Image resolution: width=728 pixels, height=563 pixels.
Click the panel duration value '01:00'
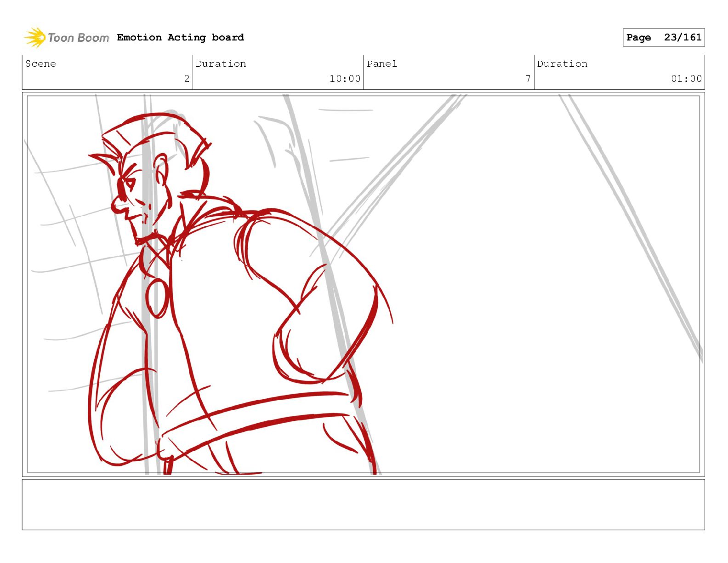click(x=687, y=79)
